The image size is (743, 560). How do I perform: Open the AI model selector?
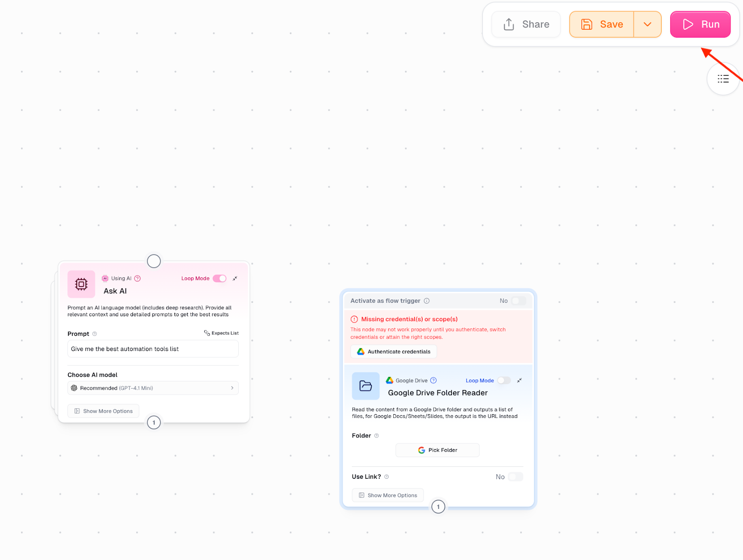[x=153, y=388]
